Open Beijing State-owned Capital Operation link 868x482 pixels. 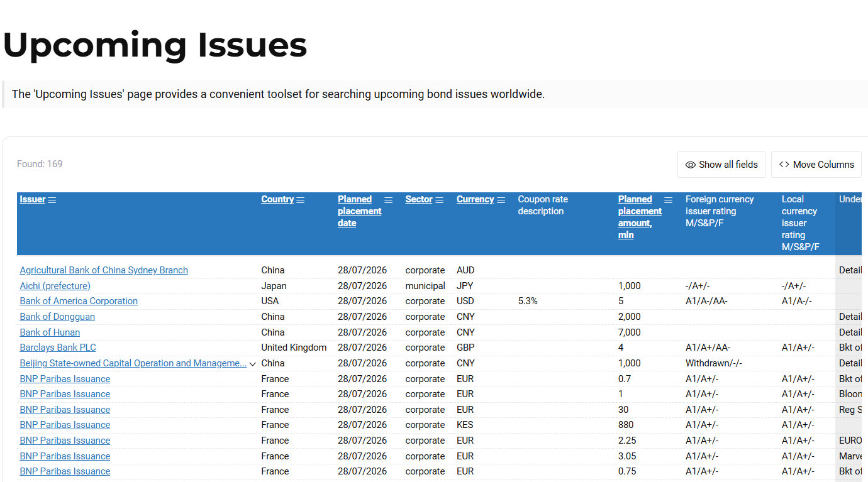pyautogui.click(x=133, y=363)
